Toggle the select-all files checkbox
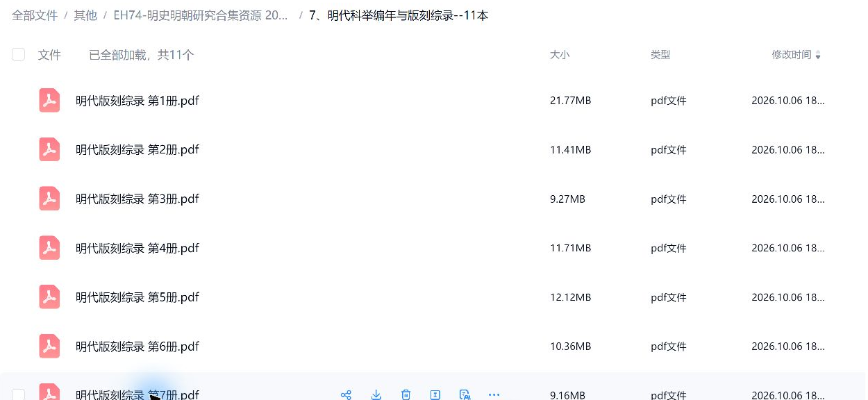Screen dimensions: 868x400 (x=19, y=55)
